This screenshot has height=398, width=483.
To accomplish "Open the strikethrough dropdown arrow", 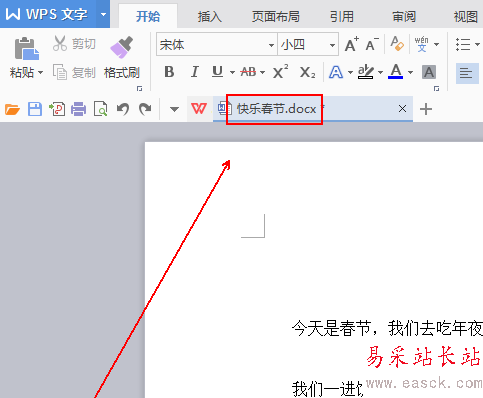I will [x=262, y=72].
